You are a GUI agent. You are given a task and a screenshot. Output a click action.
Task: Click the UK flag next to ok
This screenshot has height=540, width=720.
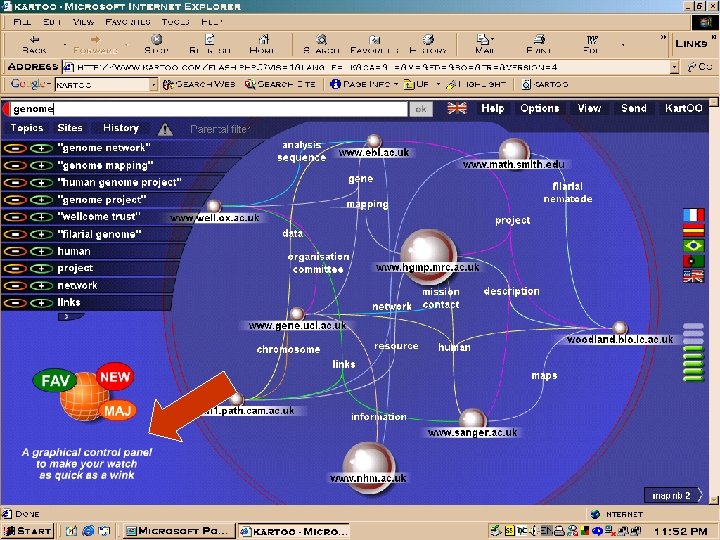click(x=457, y=108)
